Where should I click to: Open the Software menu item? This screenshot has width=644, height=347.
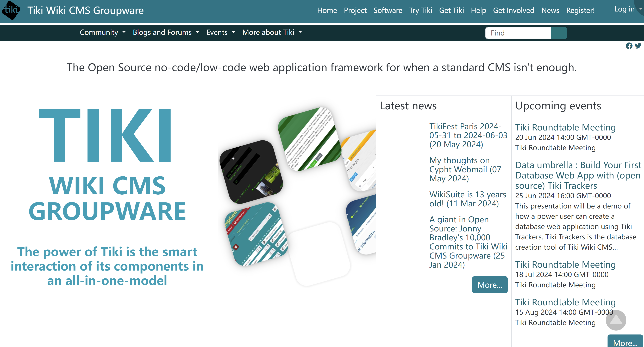388,10
